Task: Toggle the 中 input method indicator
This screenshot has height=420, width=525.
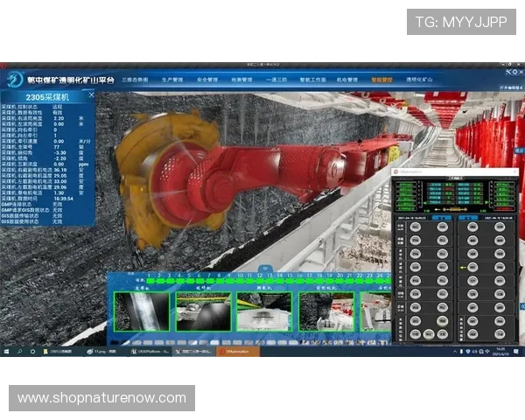Action: click(x=487, y=352)
